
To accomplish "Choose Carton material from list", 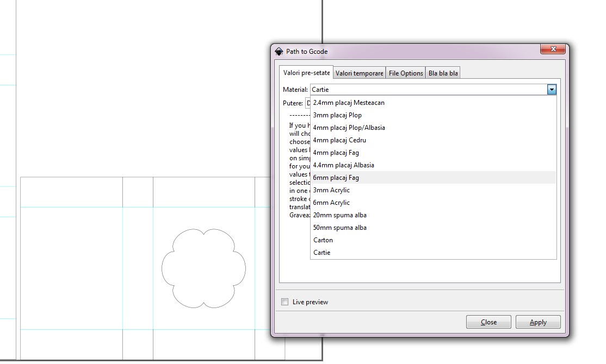I will pos(323,240).
